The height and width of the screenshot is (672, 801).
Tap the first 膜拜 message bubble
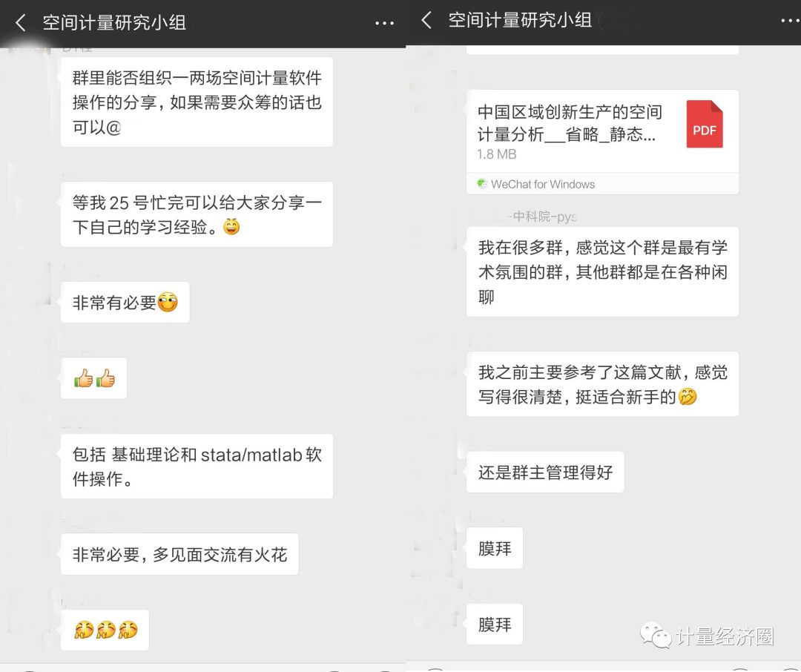[495, 548]
